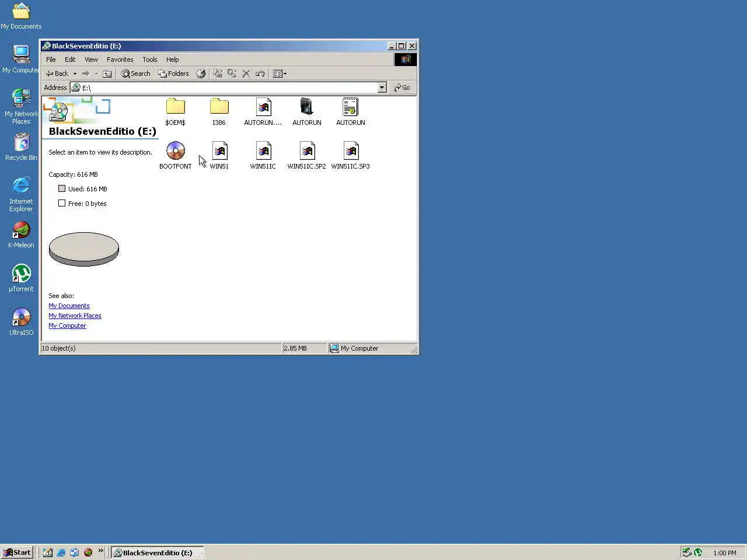The height and width of the screenshot is (560, 747).
Task: Click the 1:00 PM taskbar clock
Action: click(x=725, y=553)
